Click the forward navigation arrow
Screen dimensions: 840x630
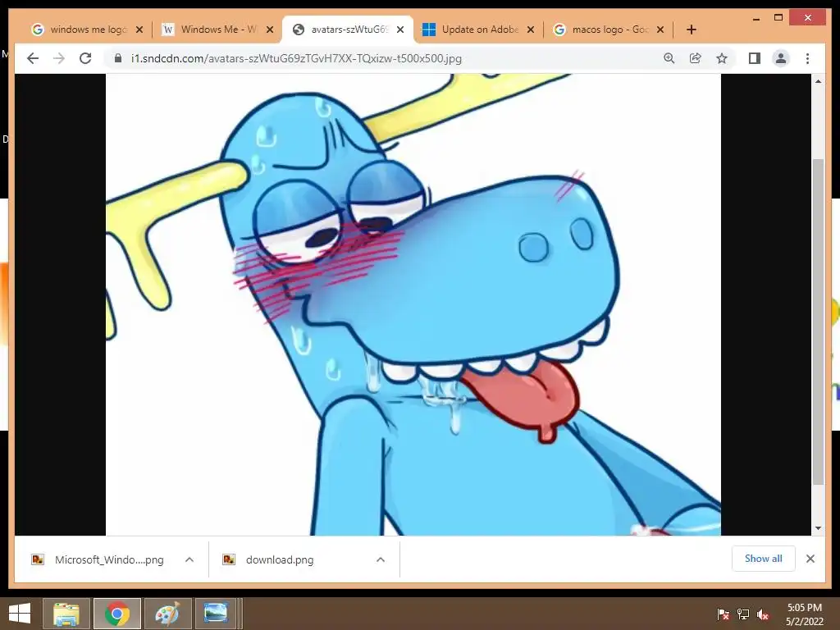click(59, 58)
